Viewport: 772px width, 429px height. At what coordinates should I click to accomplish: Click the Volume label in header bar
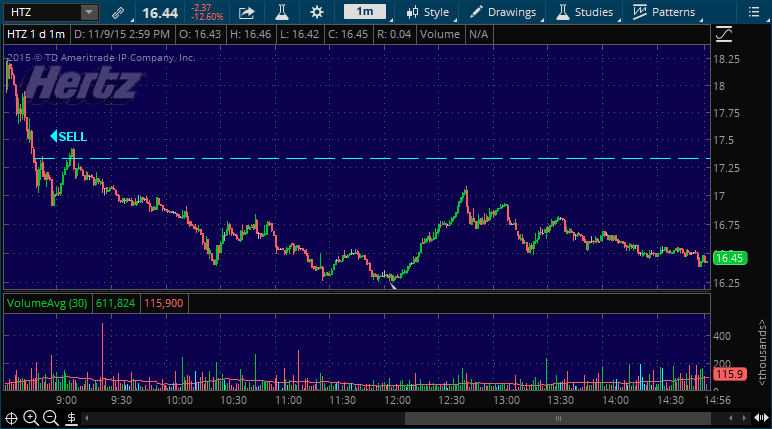[440, 34]
